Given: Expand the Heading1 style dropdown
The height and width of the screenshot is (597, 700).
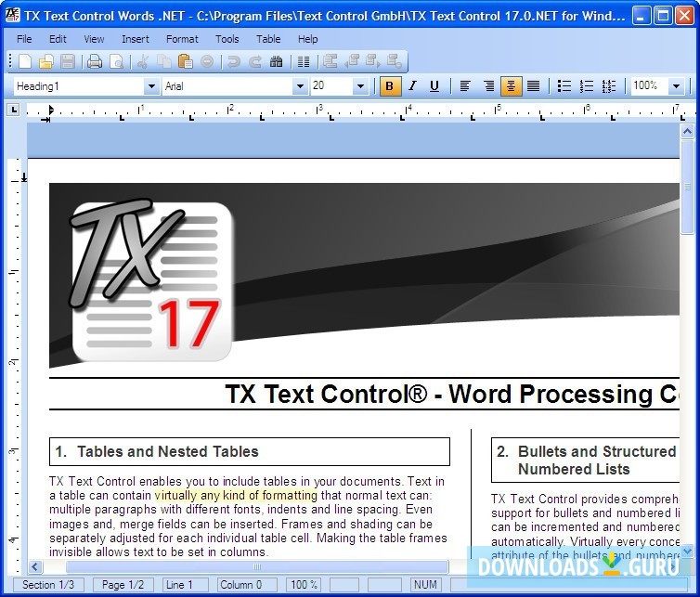Looking at the screenshot, I should pos(151,86).
